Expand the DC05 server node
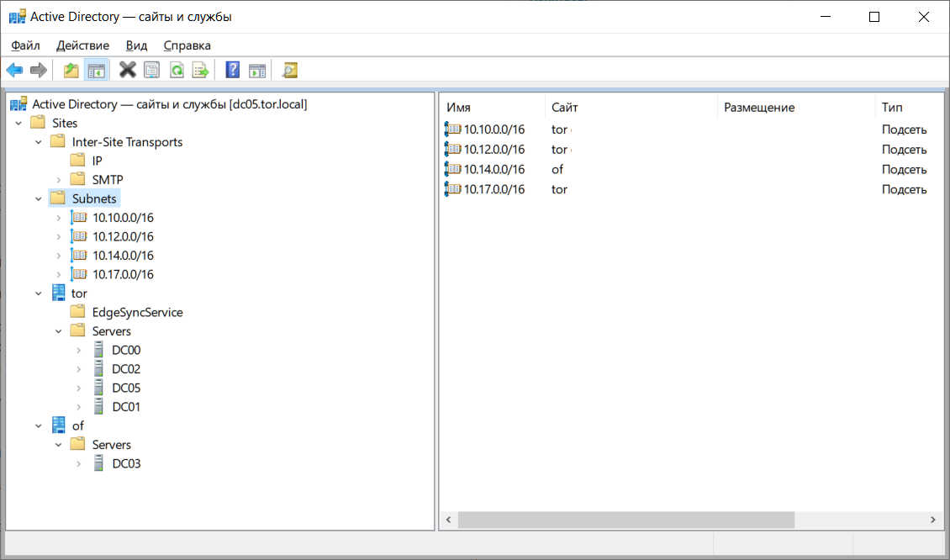950x560 pixels. pyautogui.click(x=79, y=388)
